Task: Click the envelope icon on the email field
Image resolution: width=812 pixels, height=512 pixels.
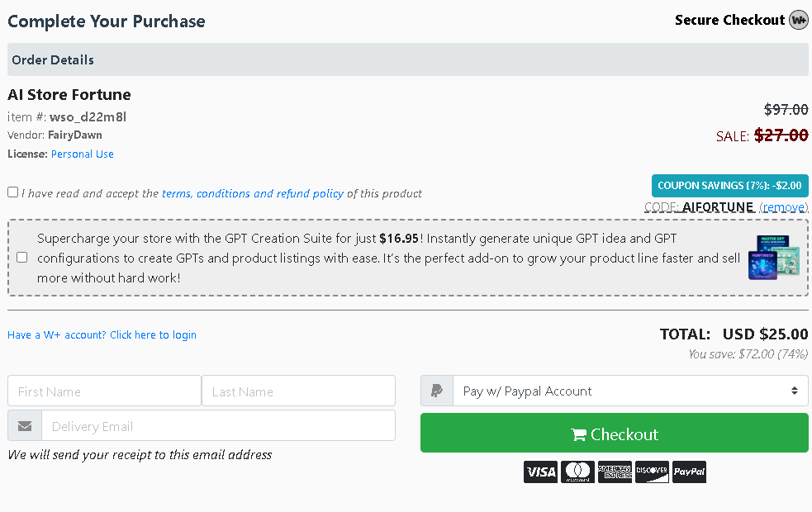Action: click(x=24, y=425)
